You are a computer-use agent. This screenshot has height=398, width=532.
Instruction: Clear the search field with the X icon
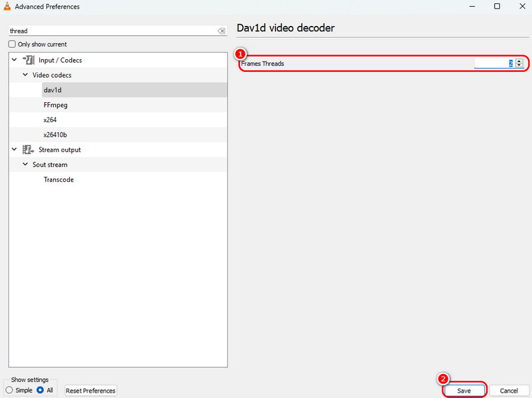221,31
